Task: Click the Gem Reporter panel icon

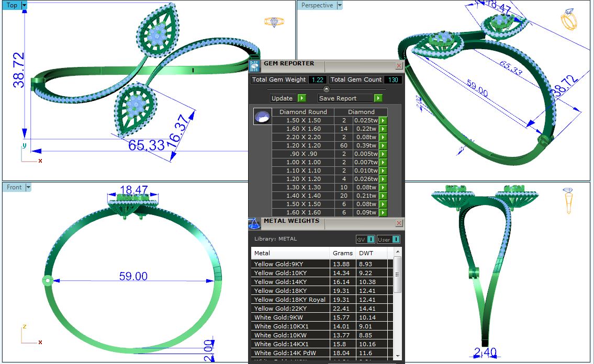Action: click(x=254, y=66)
